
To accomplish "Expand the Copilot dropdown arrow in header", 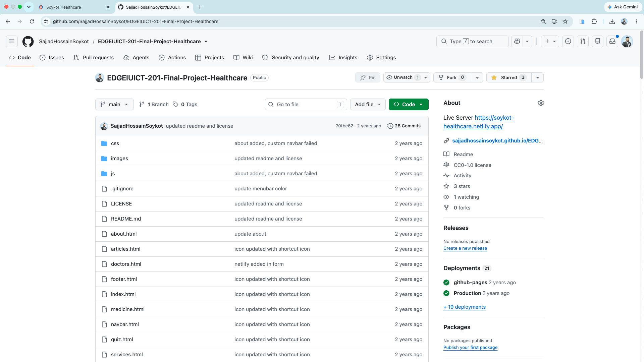I will point(527,41).
